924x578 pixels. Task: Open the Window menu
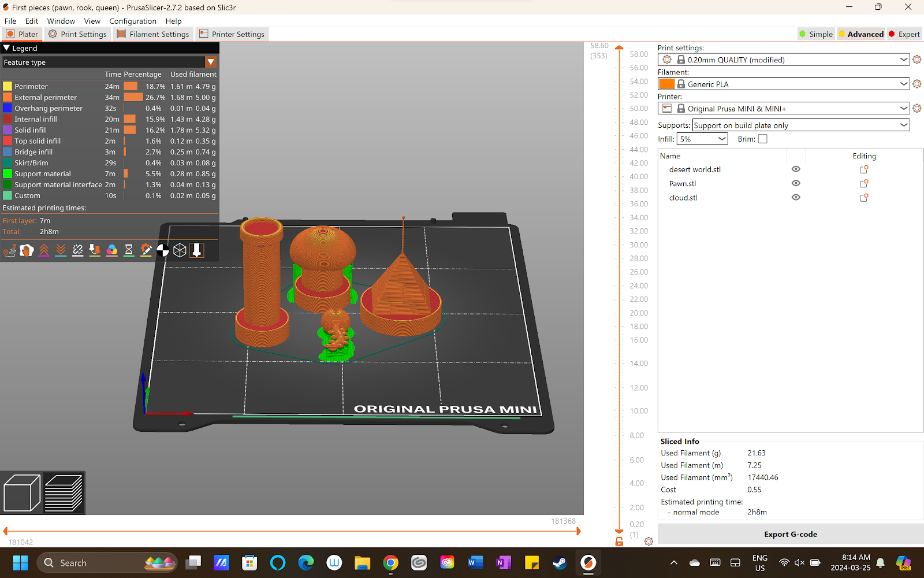[x=61, y=21]
